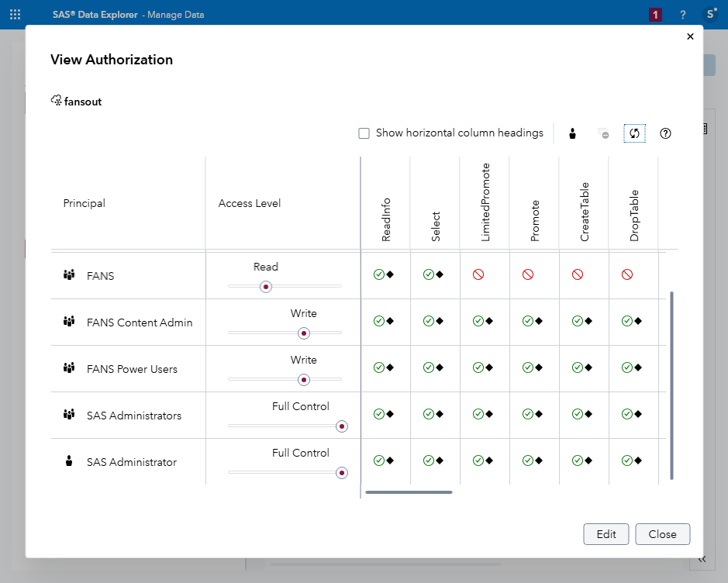The height and width of the screenshot is (583, 728).
Task: Click the Edit button
Action: click(606, 534)
